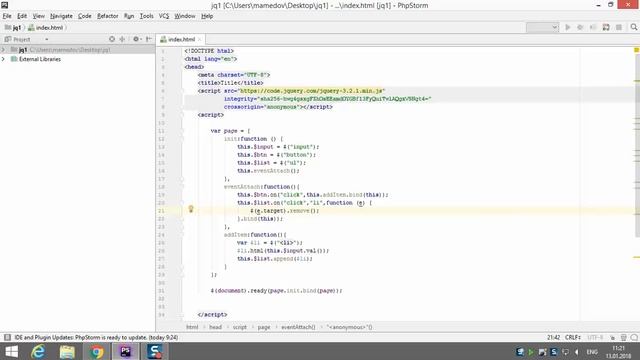Open the Navigate menu
This screenshot has width=640, height=360.
[x=61, y=16]
